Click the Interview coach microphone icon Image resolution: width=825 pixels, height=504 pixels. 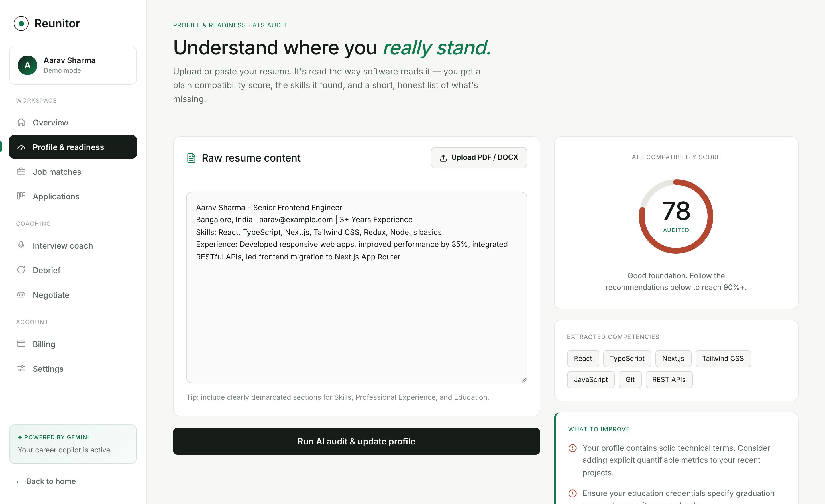(21, 245)
